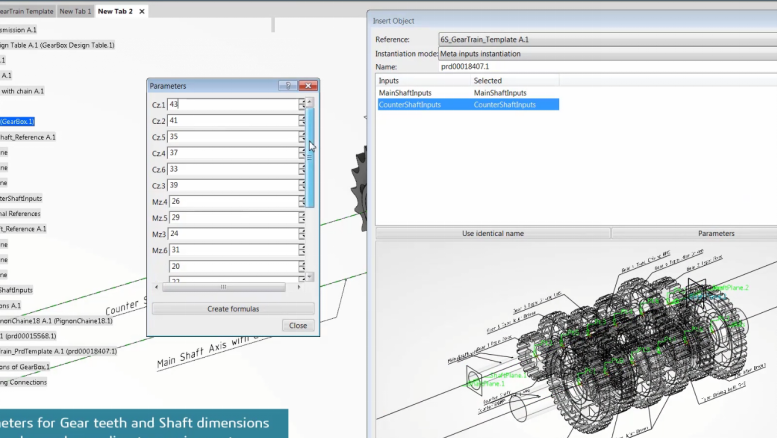The width and height of the screenshot is (778, 438).
Task: Click the spinner arrows for Mz.3
Action: click(x=302, y=234)
